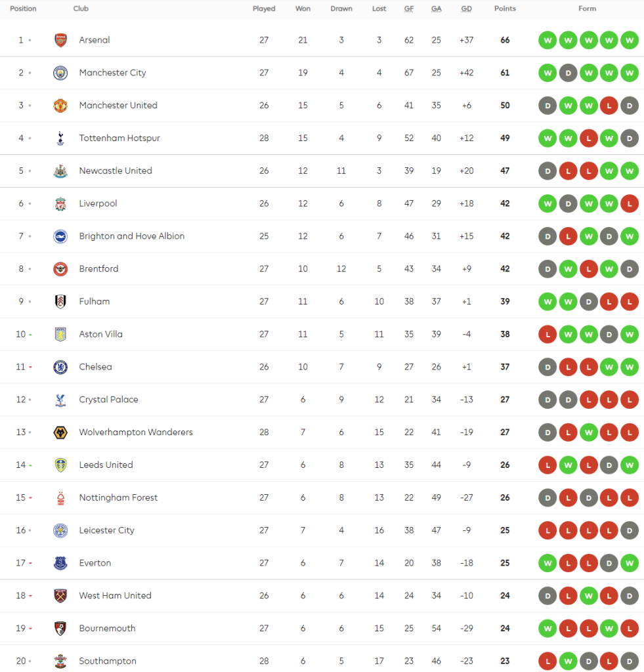This screenshot has width=644, height=672.
Task: Click the Leicester City fox badge
Action: click(x=60, y=530)
